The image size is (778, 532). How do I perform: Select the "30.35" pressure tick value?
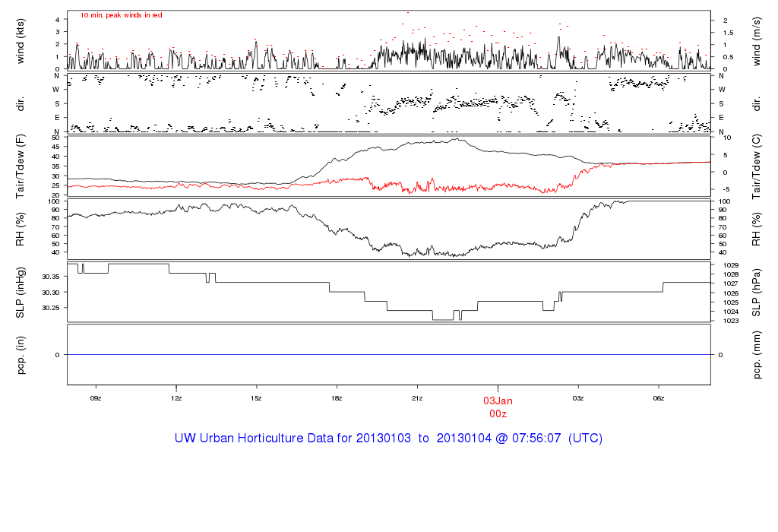pyautogui.click(x=51, y=277)
